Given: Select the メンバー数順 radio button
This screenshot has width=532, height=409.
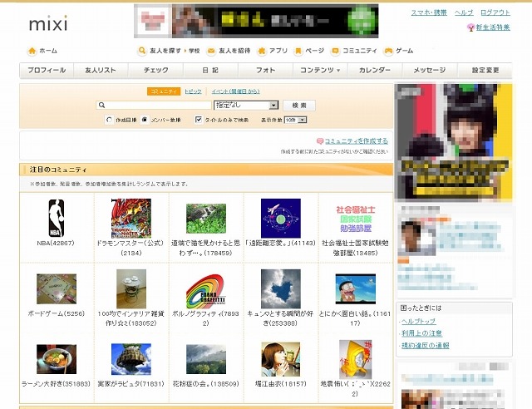Looking at the screenshot, I should (x=145, y=120).
